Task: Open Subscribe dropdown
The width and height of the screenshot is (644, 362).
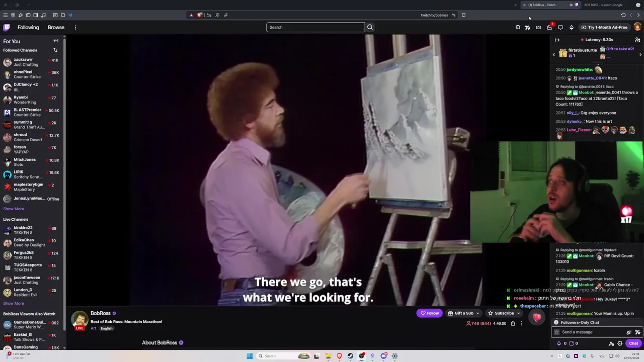Action: click(504, 313)
